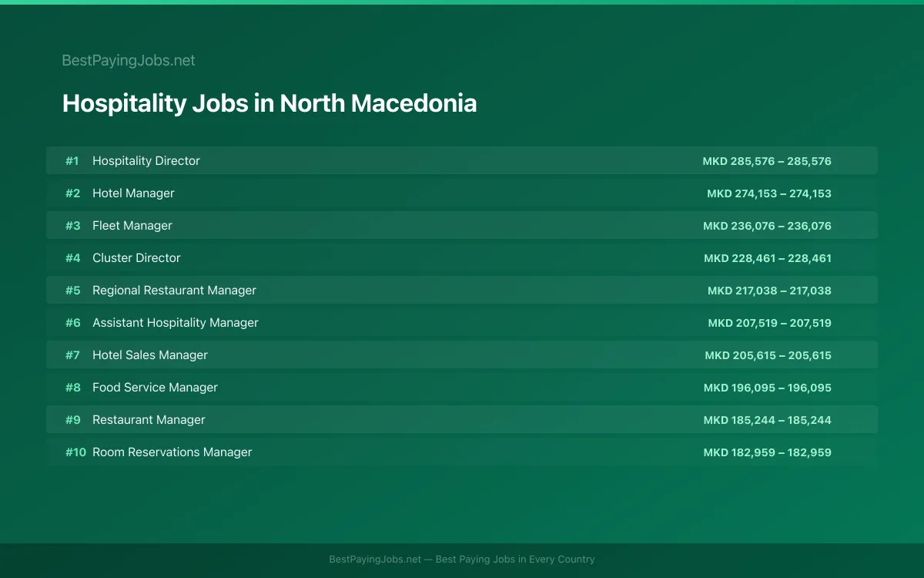This screenshot has height=578, width=924.
Task: Click the Hospitality Jobs in North Macedonia title
Action: click(269, 103)
